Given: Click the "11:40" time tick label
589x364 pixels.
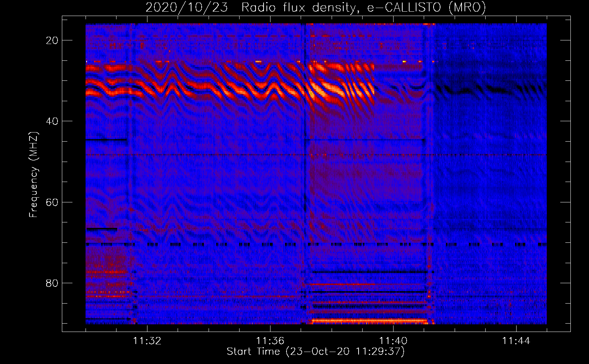Looking at the screenshot, I should click(x=393, y=341).
